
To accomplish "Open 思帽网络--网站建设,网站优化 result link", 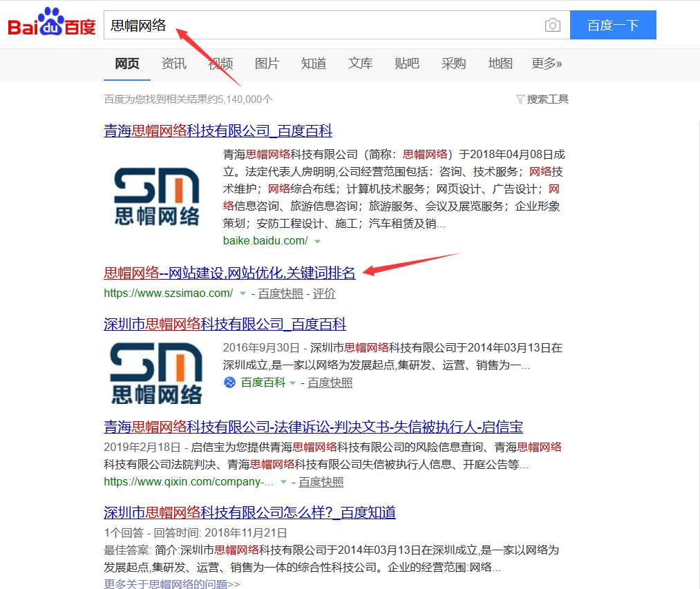I will 229,273.
